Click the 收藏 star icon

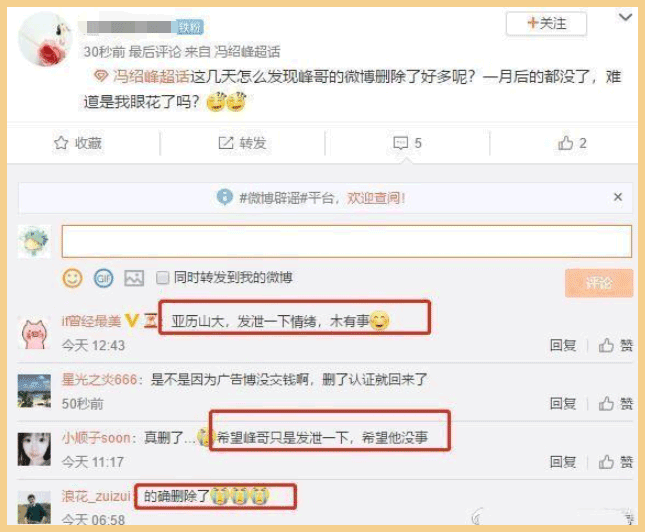[x=61, y=143]
